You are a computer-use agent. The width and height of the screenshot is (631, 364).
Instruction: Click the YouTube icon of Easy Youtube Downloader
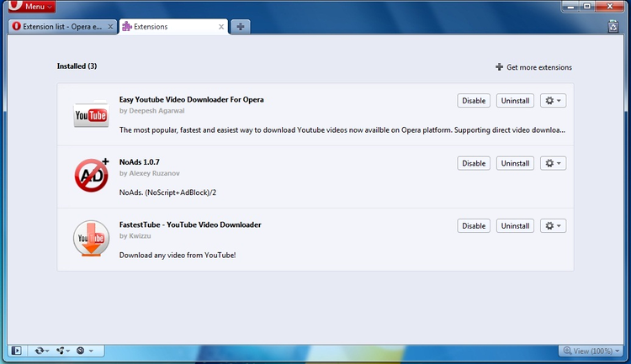click(x=91, y=114)
